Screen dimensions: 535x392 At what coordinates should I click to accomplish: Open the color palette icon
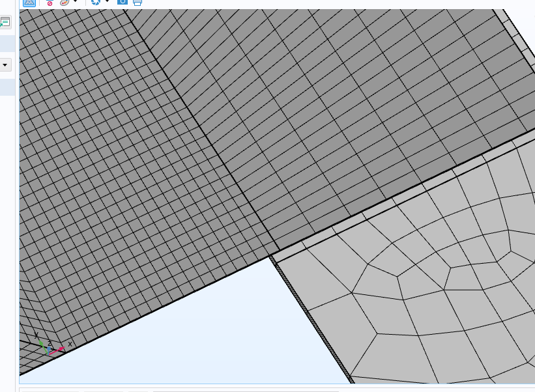click(65, 3)
